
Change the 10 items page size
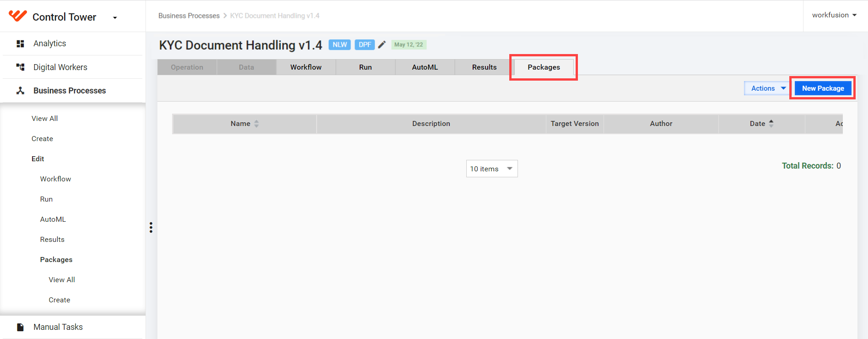tap(492, 169)
